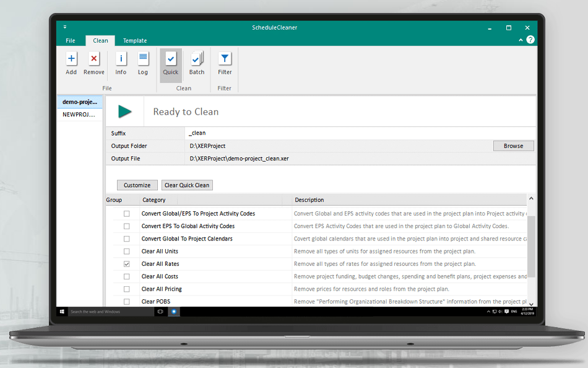Select demo-project file in the list
The height and width of the screenshot is (368, 588).
tap(79, 102)
